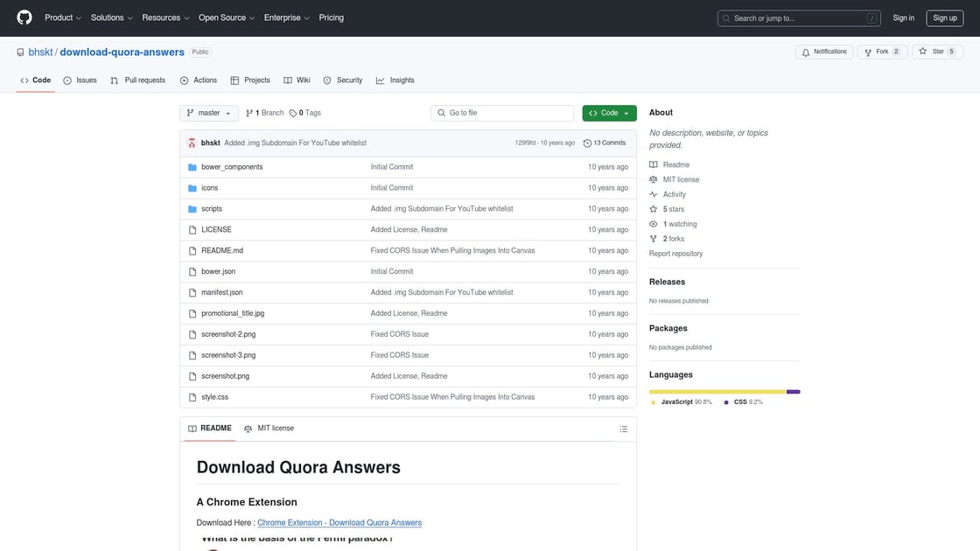The image size is (980, 551).
Task: Select the README tab below file list
Action: [210, 429]
